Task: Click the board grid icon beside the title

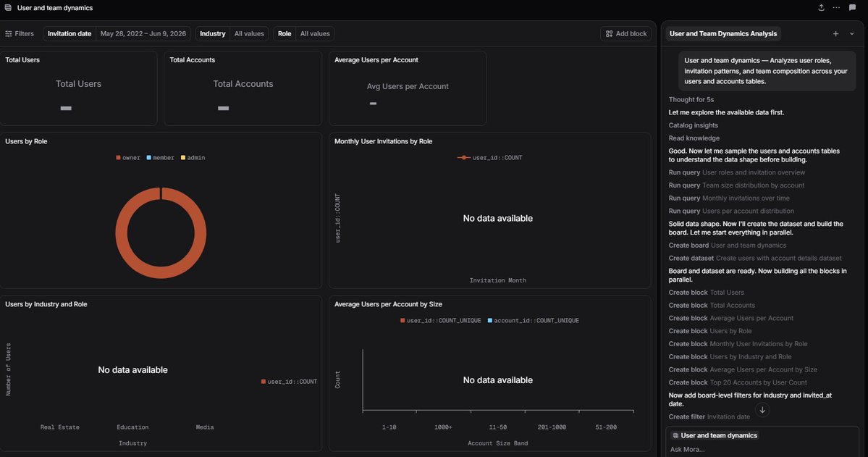Action: click(x=8, y=8)
